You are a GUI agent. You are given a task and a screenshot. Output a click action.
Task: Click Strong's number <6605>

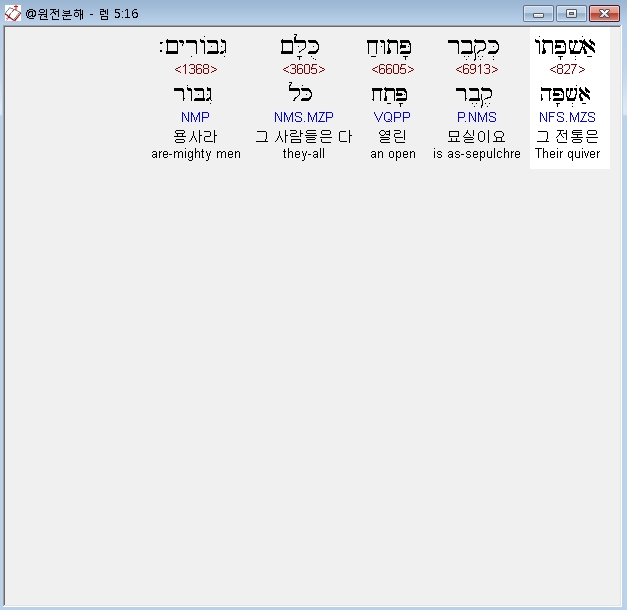[393, 69]
